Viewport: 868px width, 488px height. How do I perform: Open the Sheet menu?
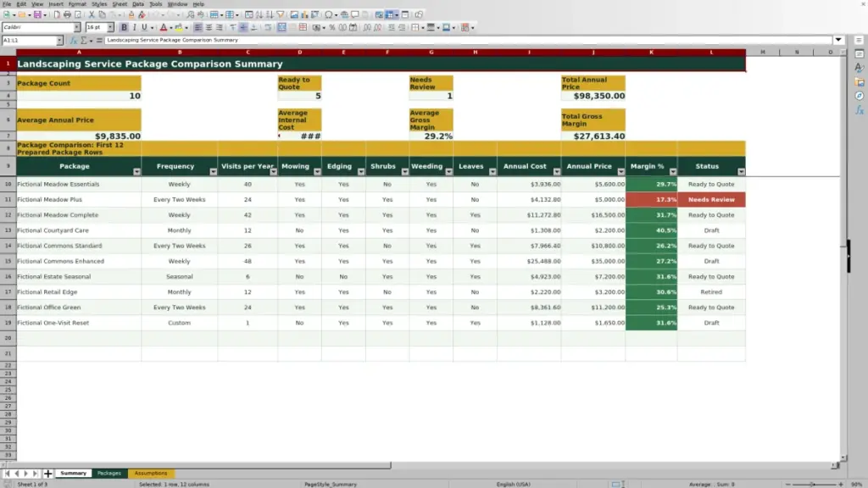click(120, 4)
